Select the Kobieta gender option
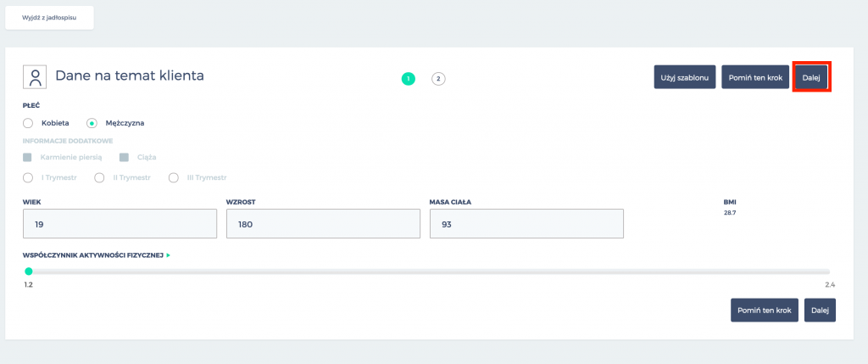 pos(28,123)
